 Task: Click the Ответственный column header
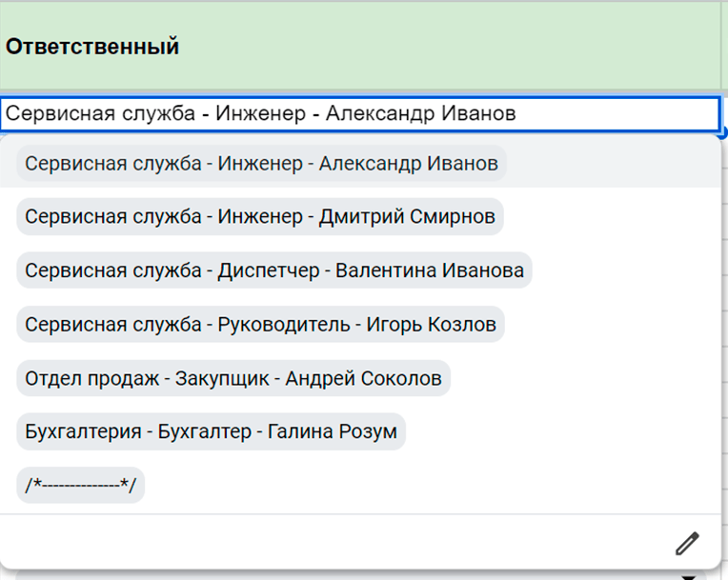click(x=92, y=47)
